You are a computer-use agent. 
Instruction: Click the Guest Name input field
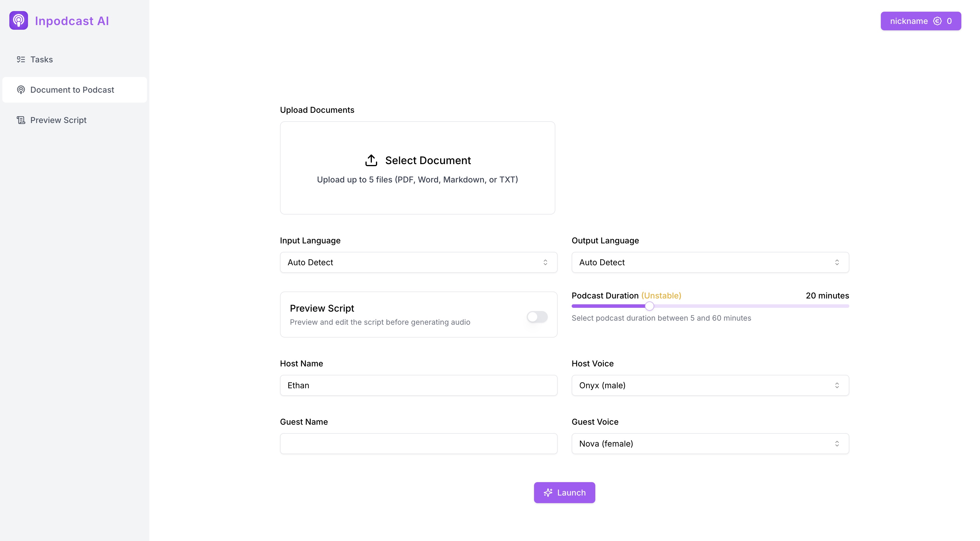418,443
